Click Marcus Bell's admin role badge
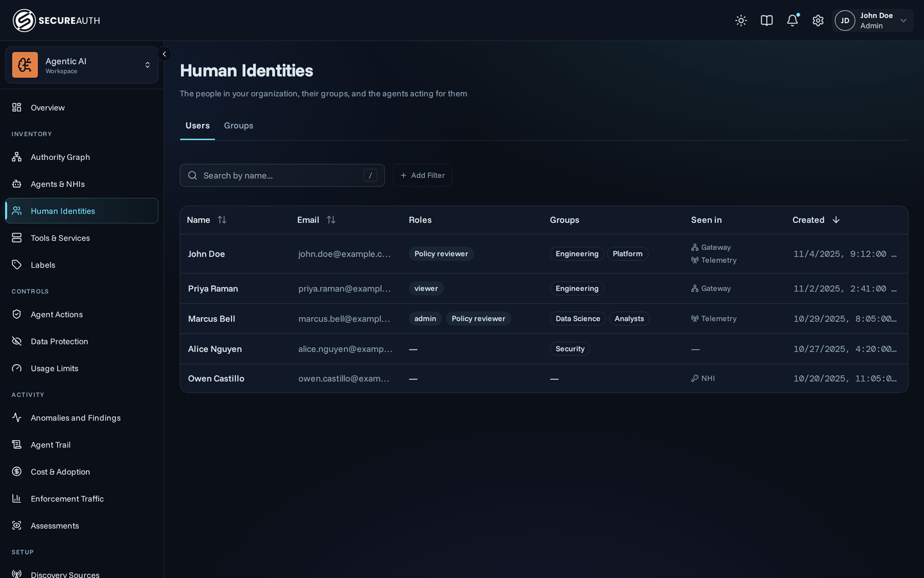The image size is (924, 578). click(x=425, y=319)
